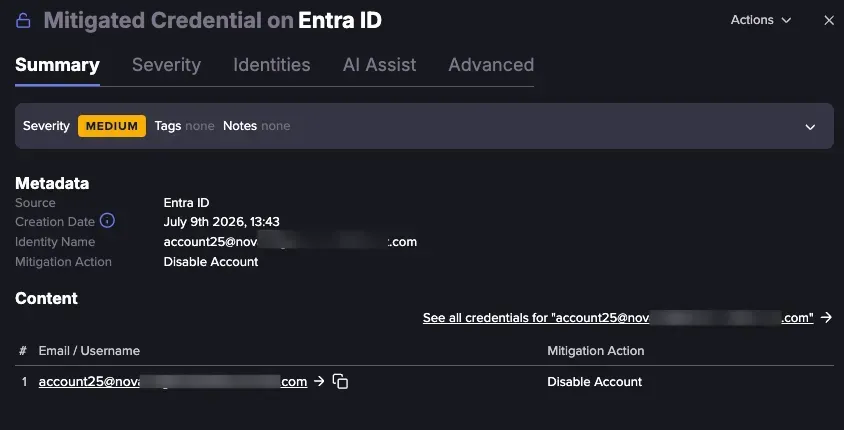Click the Identity Name value account25
844x430 pixels.
tap(290, 242)
